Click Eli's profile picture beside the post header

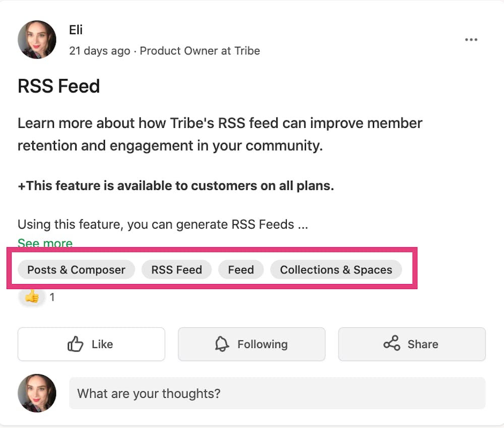pyautogui.click(x=37, y=40)
